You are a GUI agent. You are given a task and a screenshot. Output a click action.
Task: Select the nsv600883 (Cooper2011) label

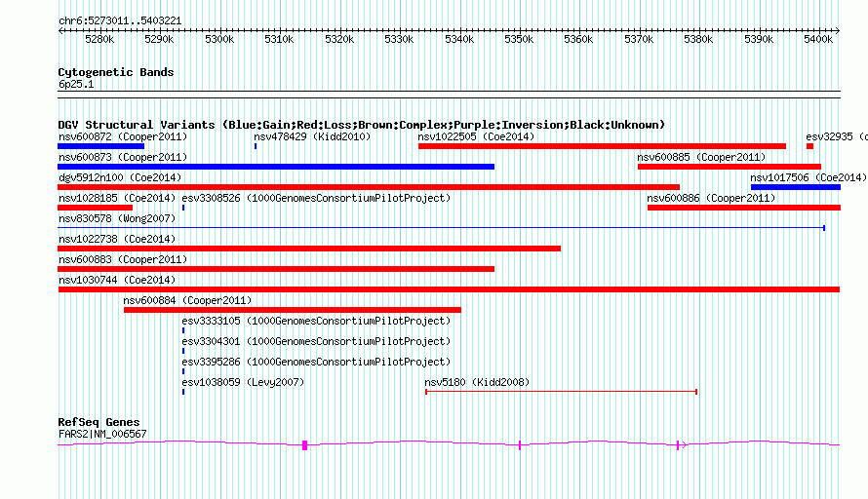point(123,259)
